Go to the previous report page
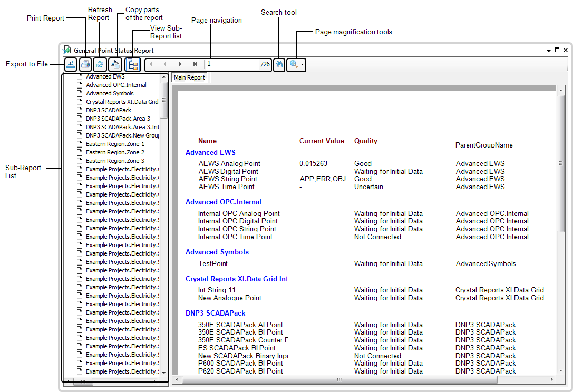 coord(165,64)
